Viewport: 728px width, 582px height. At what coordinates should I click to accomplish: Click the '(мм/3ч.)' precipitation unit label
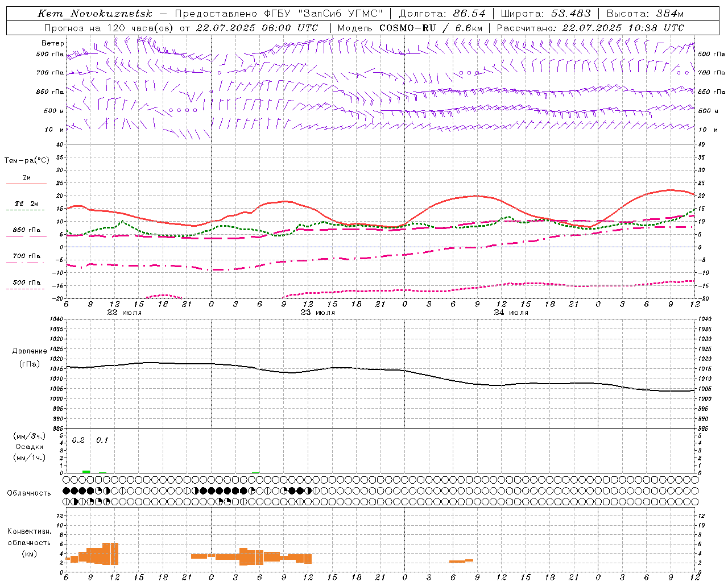(30, 436)
